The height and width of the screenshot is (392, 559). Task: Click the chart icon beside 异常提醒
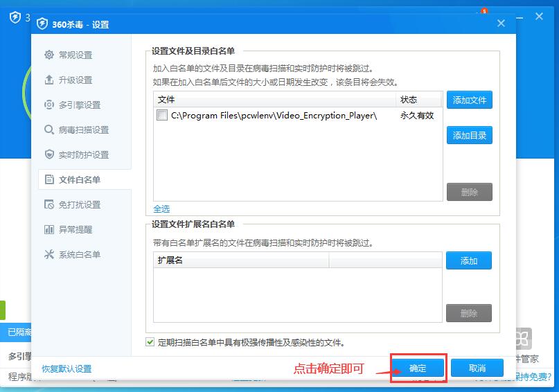tap(49, 229)
